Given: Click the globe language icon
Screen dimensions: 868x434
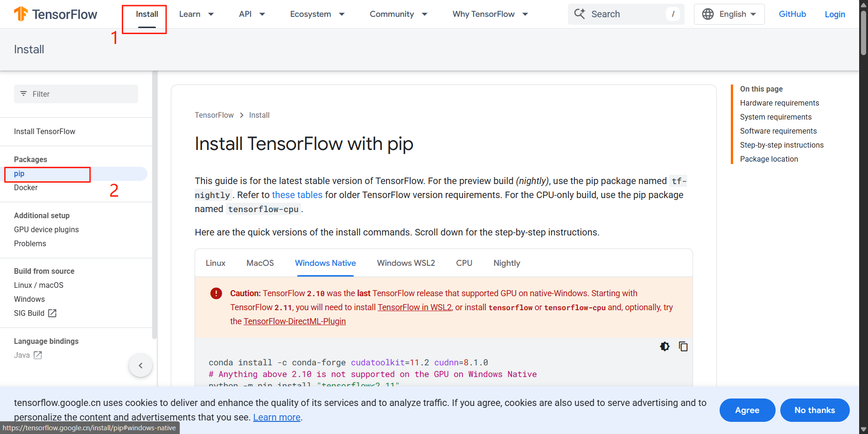Looking at the screenshot, I should [x=708, y=14].
